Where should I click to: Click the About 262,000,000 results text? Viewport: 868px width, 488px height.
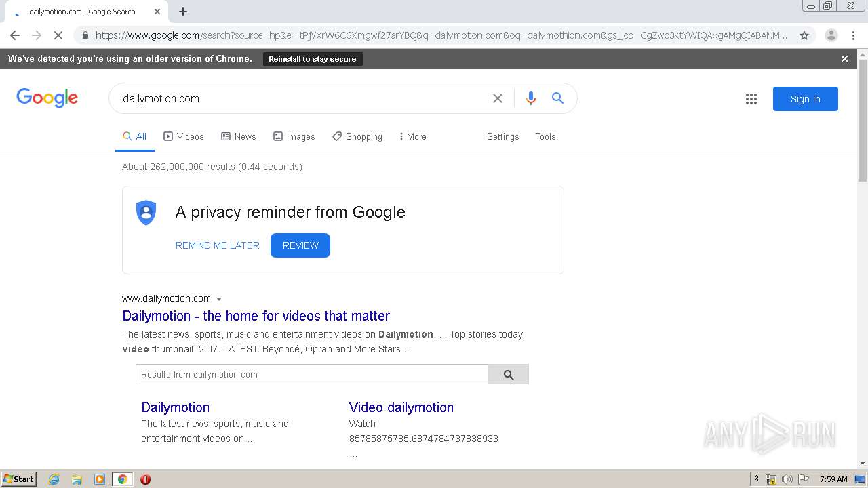(212, 167)
